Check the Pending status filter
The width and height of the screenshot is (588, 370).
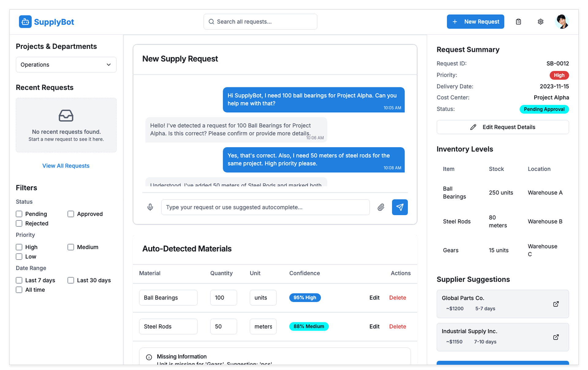19,214
